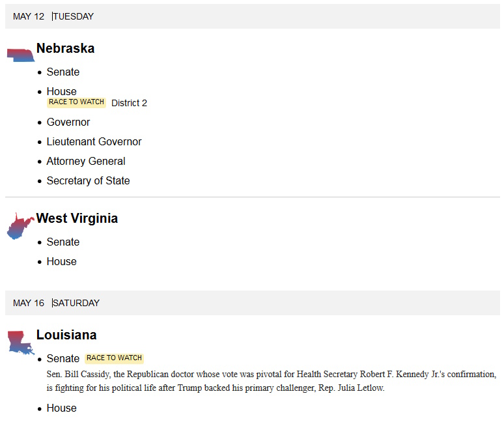Open the Nebraska heading
This screenshot has width=504, height=426.
65,48
